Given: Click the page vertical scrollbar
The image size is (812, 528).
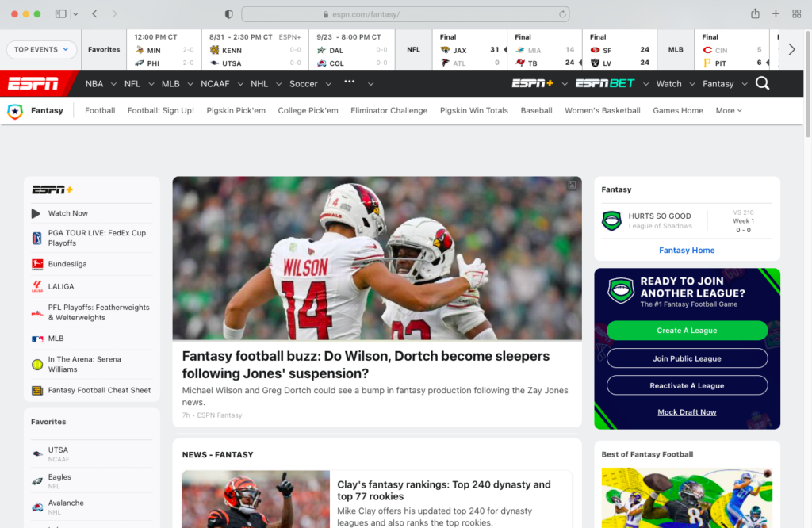Looking at the screenshot, I should pos(807,82).
